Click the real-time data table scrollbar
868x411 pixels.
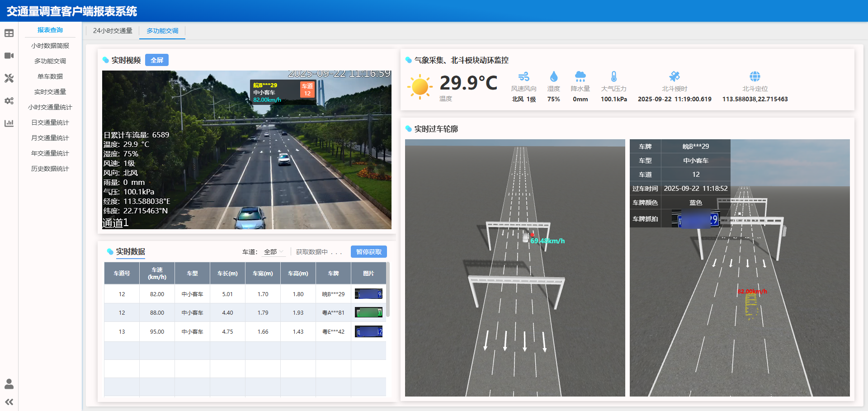pos(388,289)
